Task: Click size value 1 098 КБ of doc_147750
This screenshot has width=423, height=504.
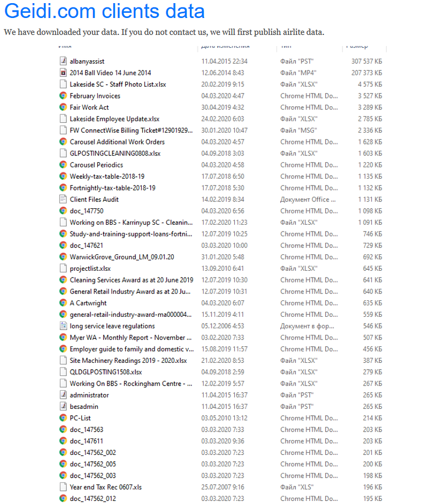Action: point(370,211)
